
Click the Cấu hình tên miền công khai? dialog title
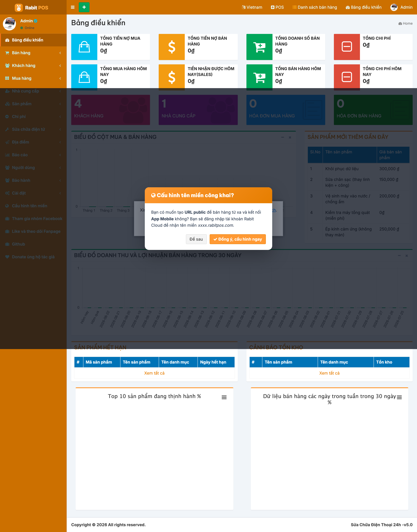click(195, 195)
